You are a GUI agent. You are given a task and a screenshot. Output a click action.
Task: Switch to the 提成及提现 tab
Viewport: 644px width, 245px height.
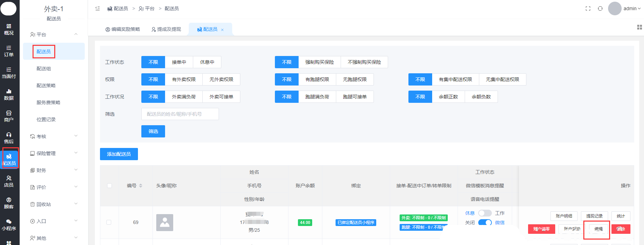coord(166,30)
